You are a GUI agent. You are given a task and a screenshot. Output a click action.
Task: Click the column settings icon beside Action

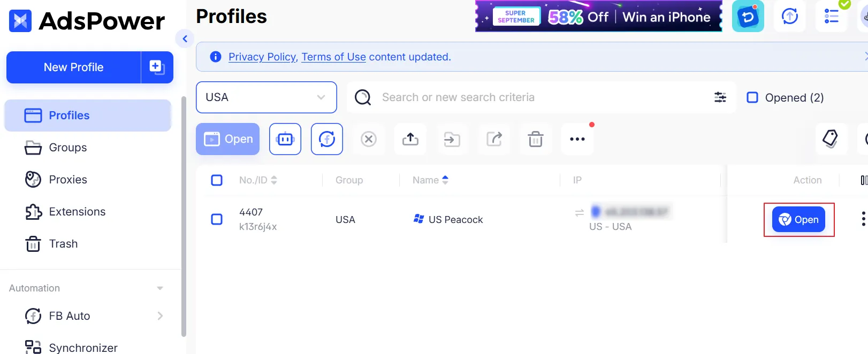[864, 180]
